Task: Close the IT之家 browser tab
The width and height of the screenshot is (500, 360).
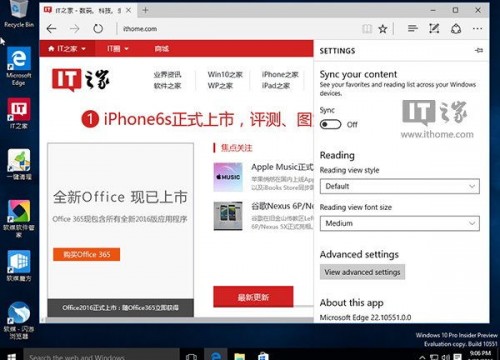Action: (x=128, y=10)
